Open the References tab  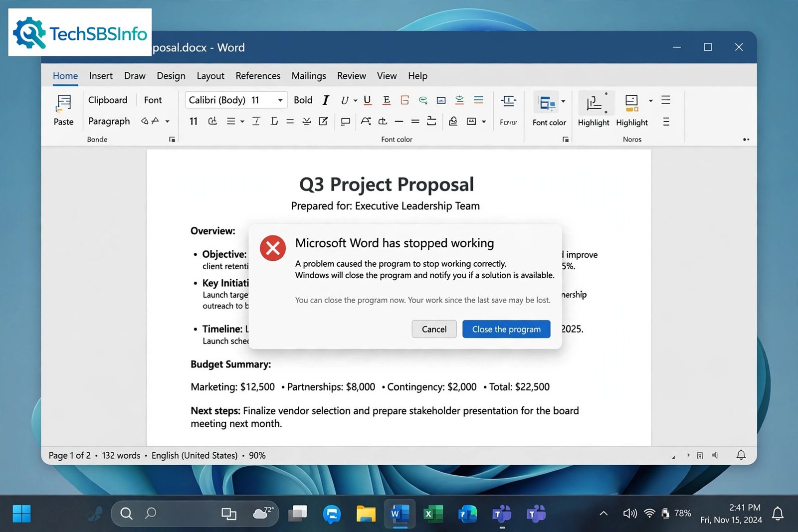point(258,76)
